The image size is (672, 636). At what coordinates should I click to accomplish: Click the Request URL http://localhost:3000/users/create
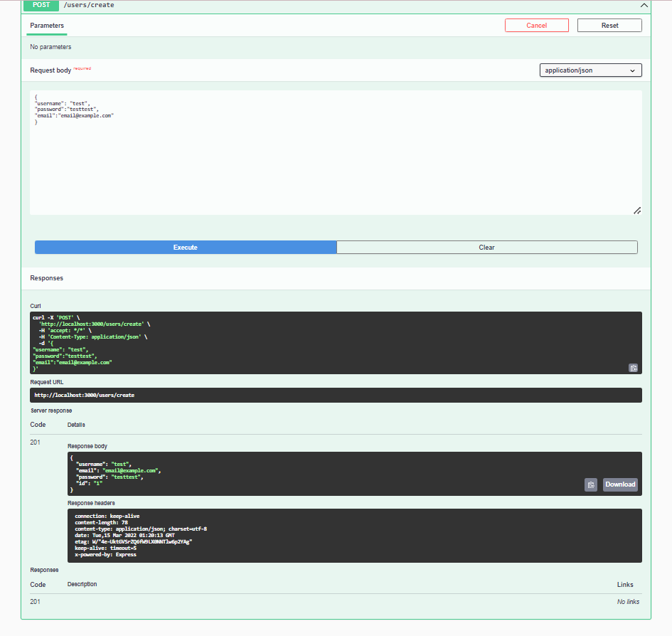pos(85,395)
